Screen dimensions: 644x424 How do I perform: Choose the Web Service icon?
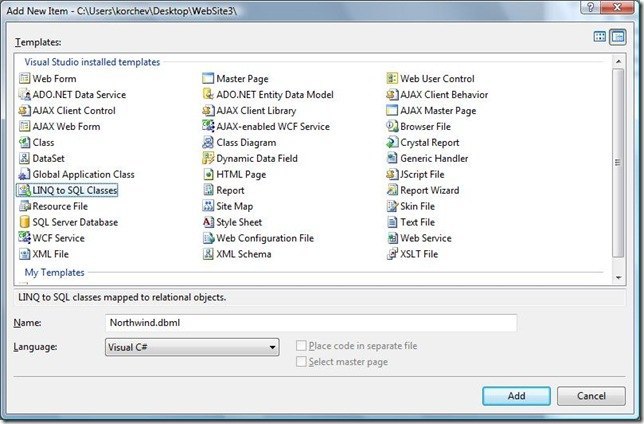(392, 238)
